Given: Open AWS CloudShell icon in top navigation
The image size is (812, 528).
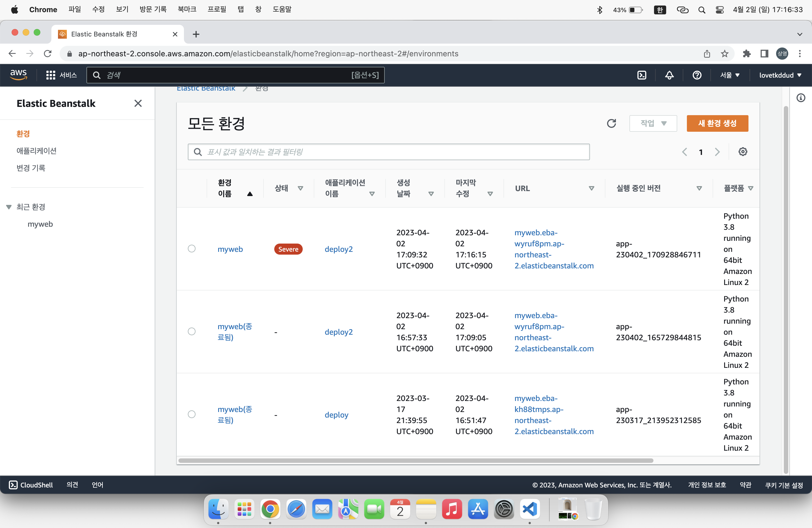Looking at the screenshot, I should [642, 75].
